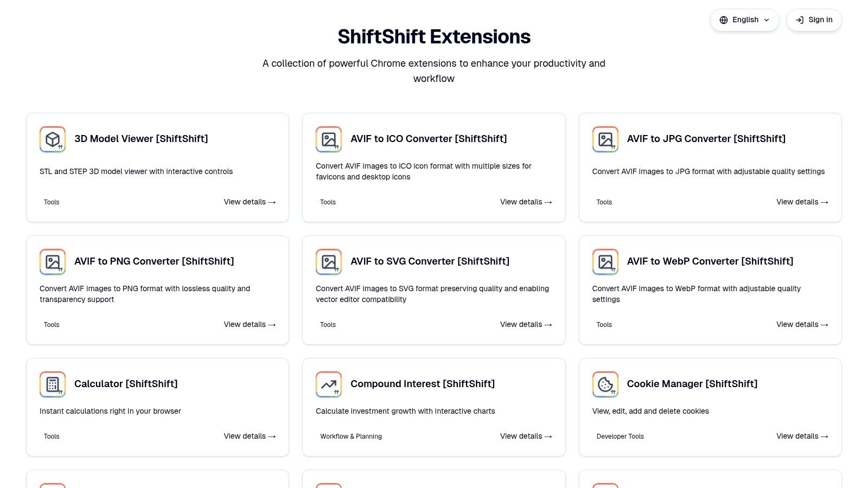Screen dimensions: 868x488
Task: Click the AVIF to JPG Converter image icon
Action: (x=605, y=139)
